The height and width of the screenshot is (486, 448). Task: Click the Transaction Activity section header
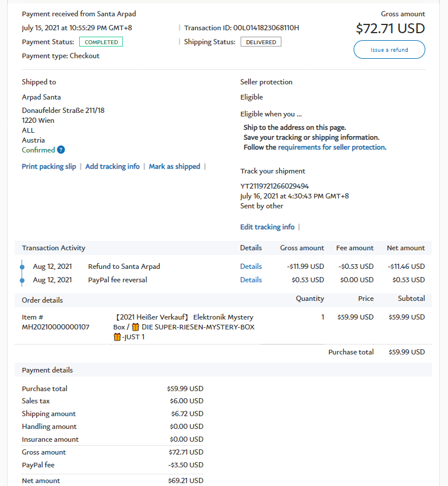point(54,248)
